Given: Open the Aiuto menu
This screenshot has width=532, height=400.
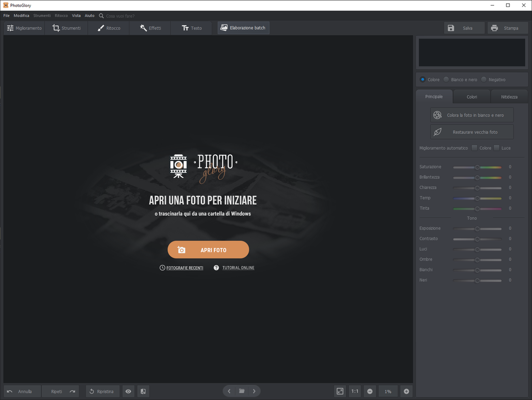Looking at the screenshot, I should point(89,15).
